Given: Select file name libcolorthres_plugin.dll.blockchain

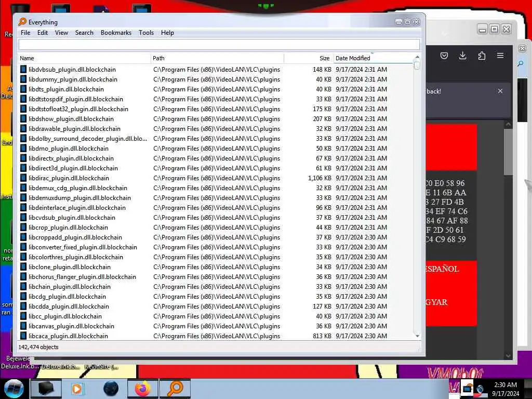Looking at the screenshot, I should (76, 257).
